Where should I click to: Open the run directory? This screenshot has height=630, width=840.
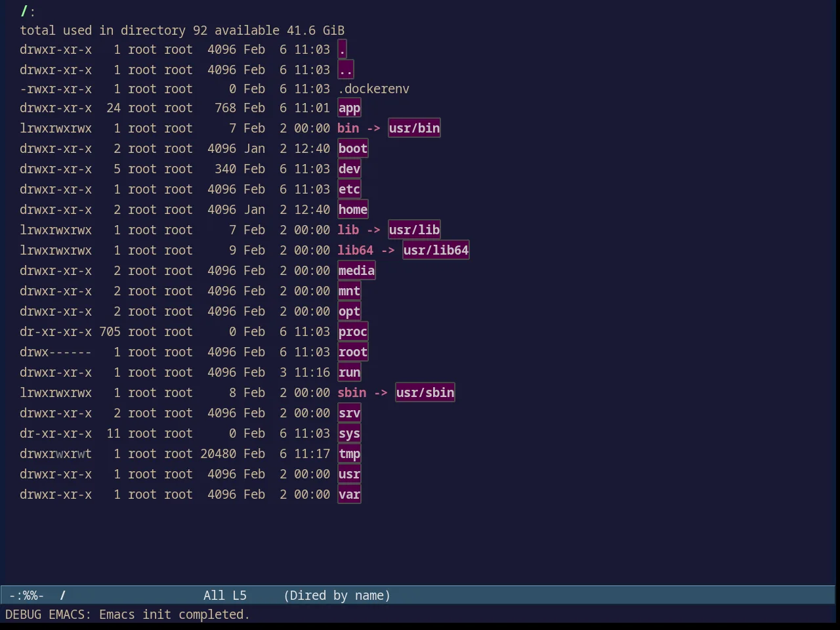click(x=349, y=372)
